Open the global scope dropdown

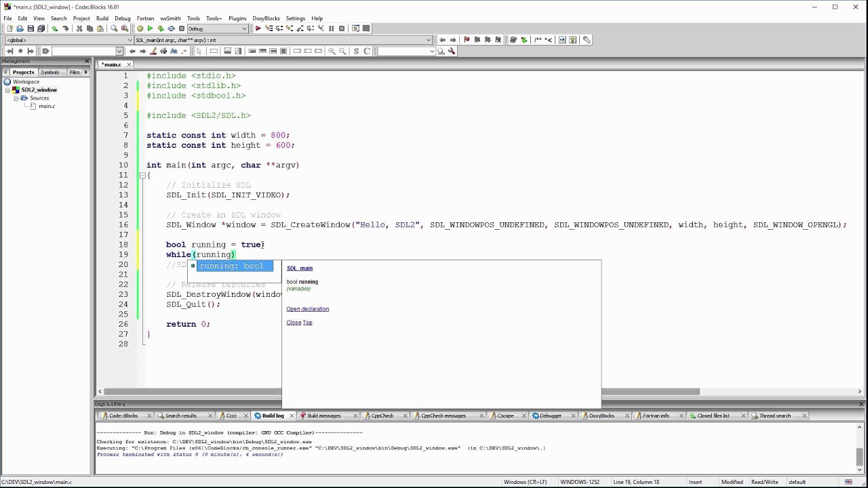coord(68,40)
